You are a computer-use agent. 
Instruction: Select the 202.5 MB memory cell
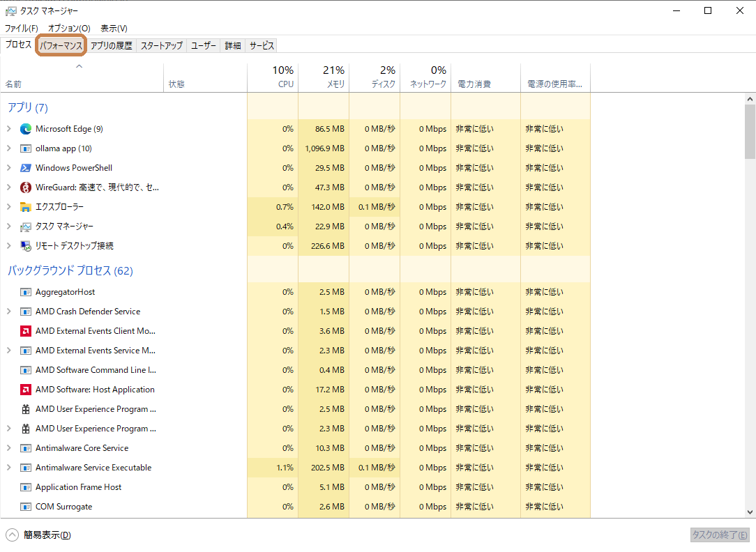[324, 468]
